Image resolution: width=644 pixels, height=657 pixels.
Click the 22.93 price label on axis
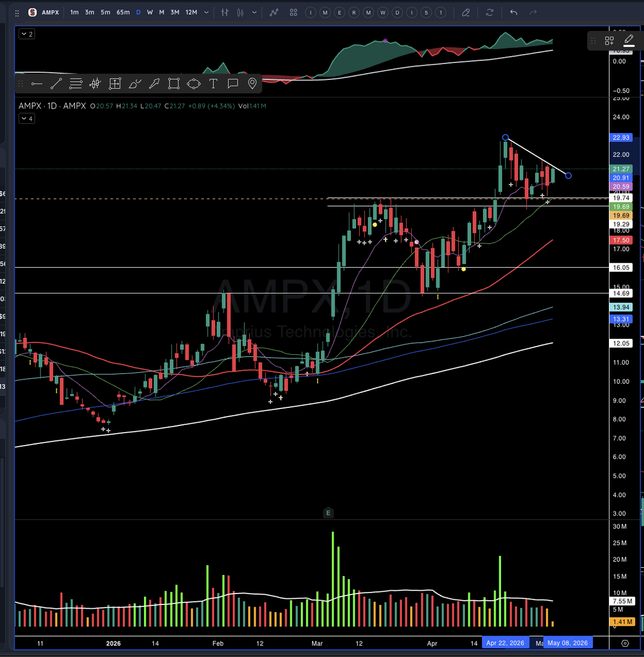point(621,137)
